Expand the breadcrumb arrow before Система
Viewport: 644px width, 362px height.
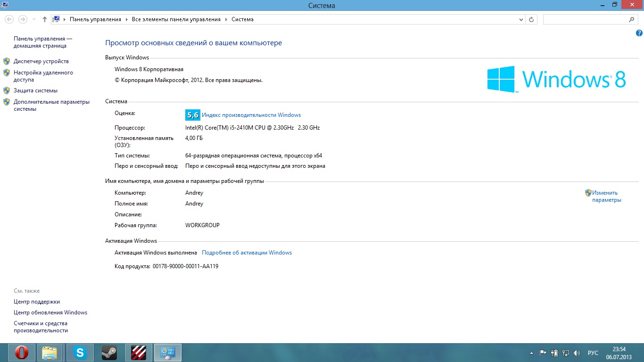click(226, 19)
